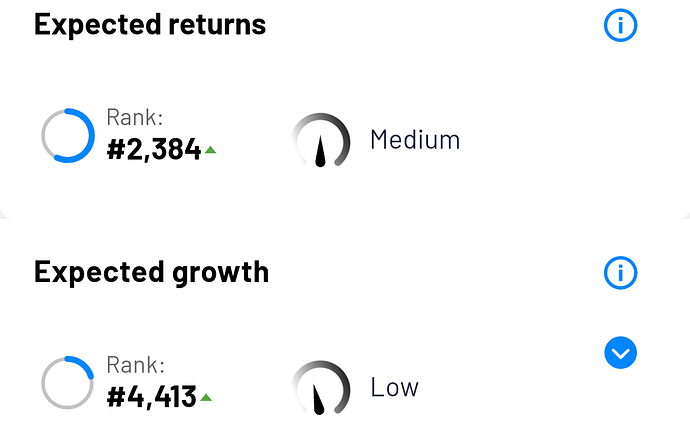Click the Expected growth rank progress ring

click(x=67, y=382)
